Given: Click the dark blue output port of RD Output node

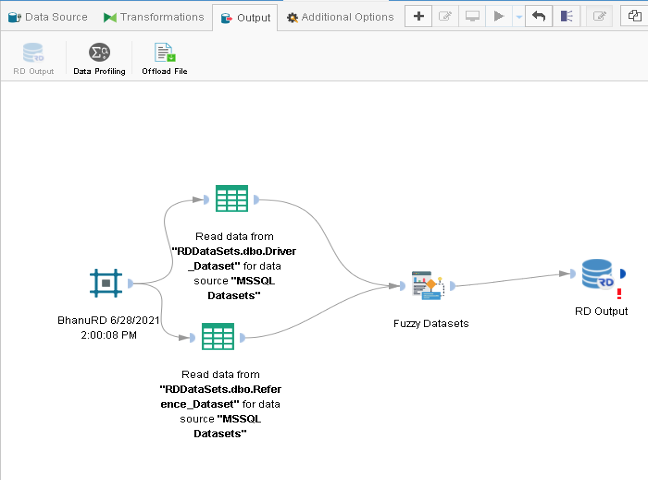Looking at the screenshot, I should point(623,273).
